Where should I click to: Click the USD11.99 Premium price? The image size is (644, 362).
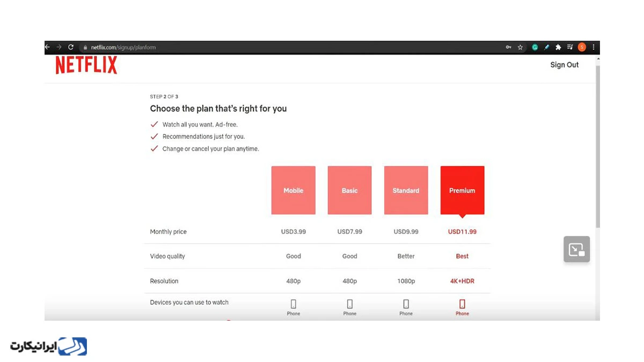463,232
